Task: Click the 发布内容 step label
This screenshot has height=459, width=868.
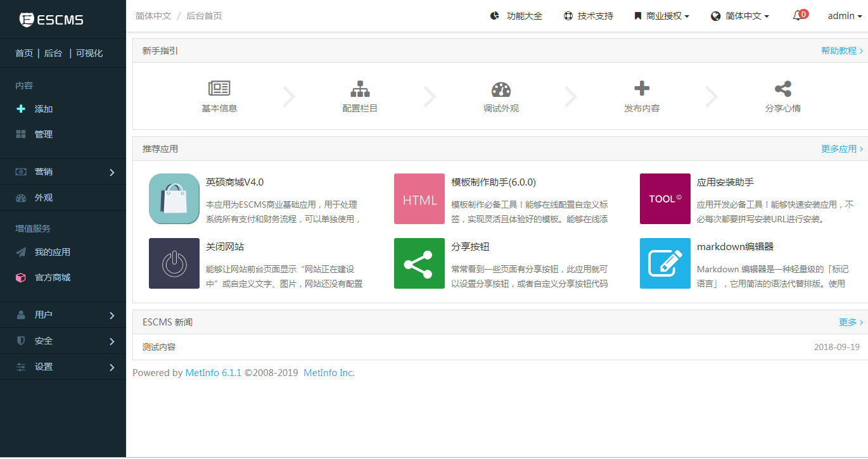Action: click(642, 108)
